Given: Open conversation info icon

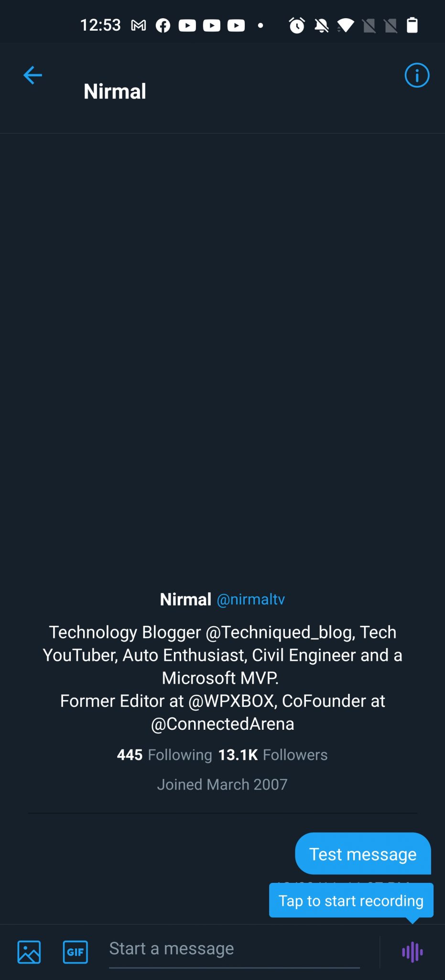Looking at the screenshot, I should [417, 75].
